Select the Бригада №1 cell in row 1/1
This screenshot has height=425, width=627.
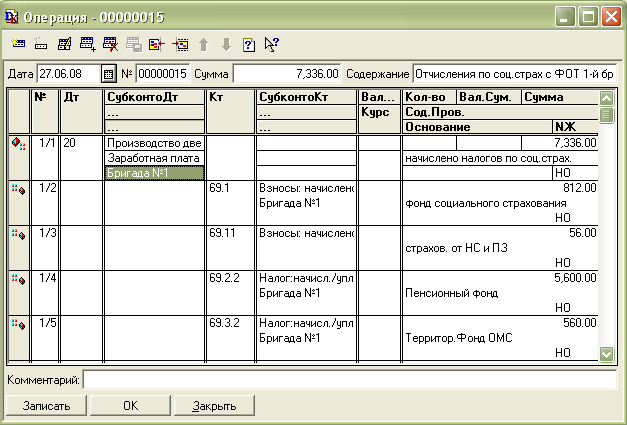(154, 174)
